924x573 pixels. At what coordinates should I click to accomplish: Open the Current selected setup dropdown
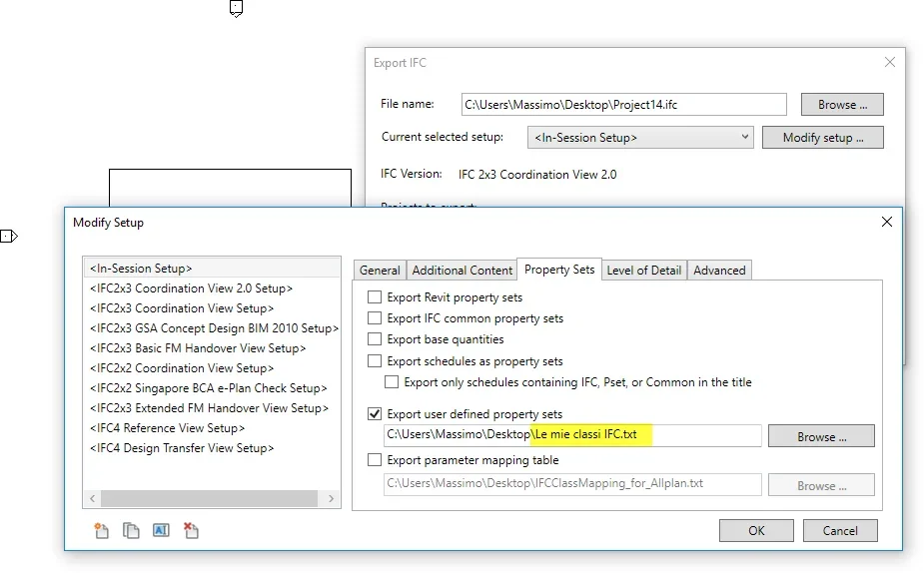point(640,137)
